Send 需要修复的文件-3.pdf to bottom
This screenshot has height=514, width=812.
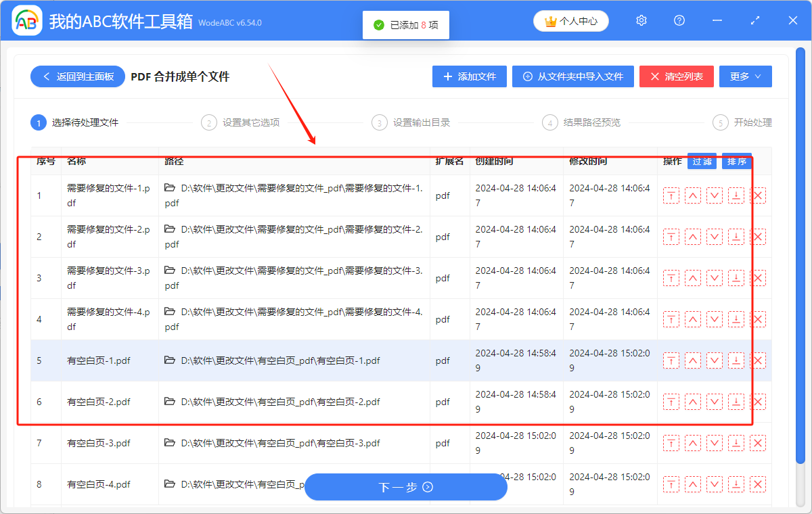point(736,277)
